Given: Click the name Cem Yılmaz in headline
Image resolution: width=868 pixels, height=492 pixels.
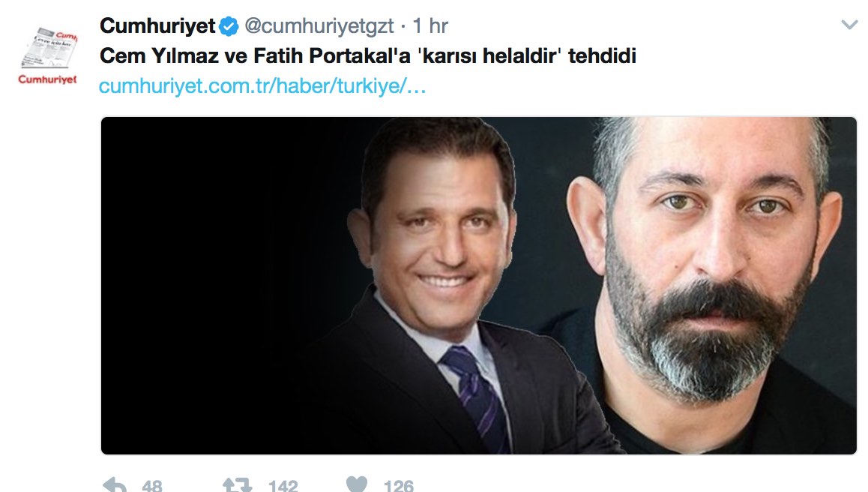Looking at the screenshot, I should pos(159,56).
